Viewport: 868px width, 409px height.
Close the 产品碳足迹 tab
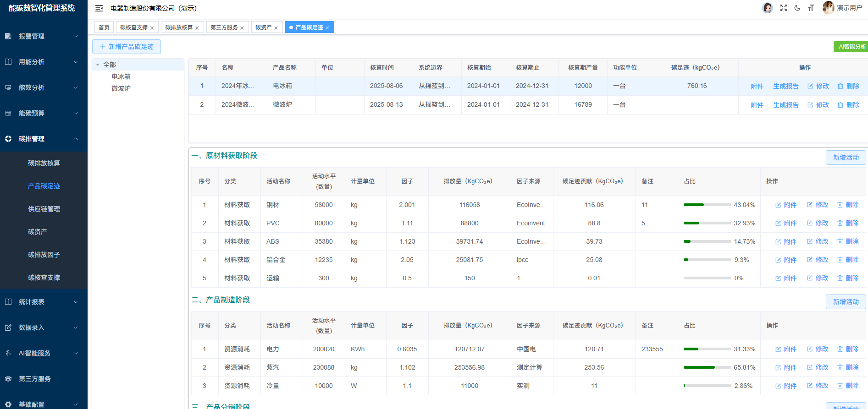327,28
